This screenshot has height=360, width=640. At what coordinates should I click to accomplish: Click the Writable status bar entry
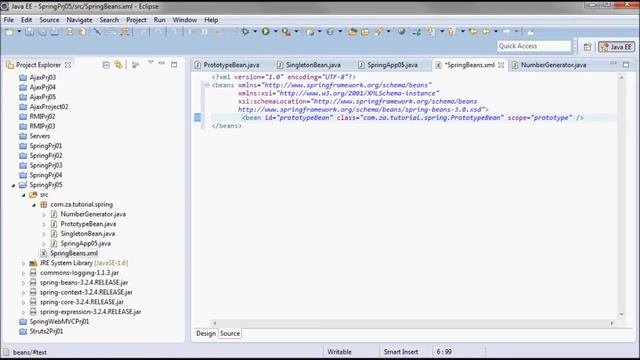(339, 352)
